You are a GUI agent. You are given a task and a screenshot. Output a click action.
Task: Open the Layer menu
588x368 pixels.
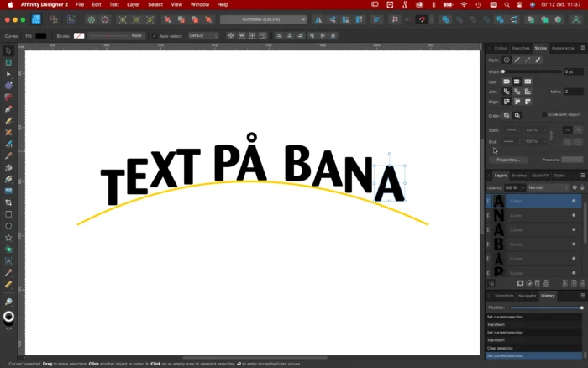(x=133, y=4)
